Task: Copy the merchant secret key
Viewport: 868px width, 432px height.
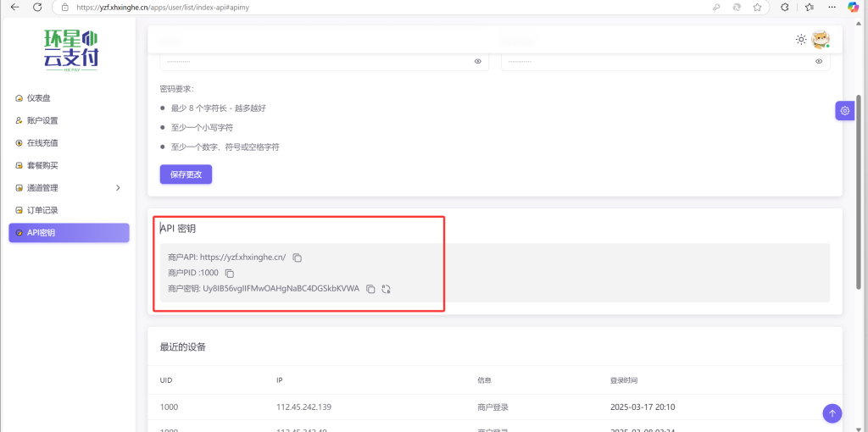Action: click(370, 289)
